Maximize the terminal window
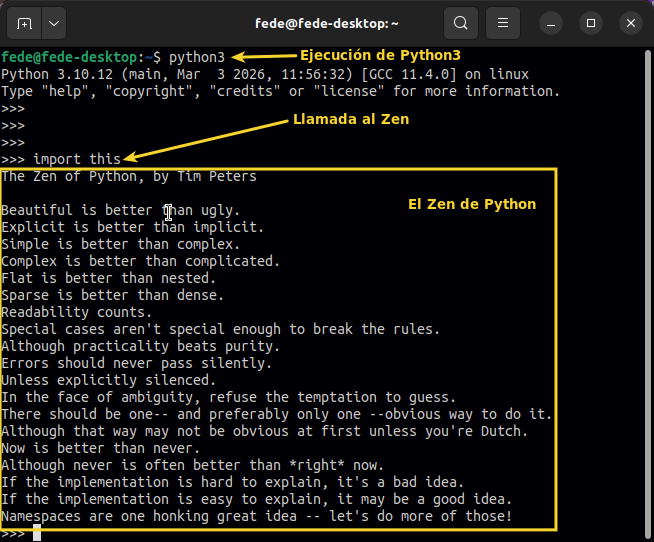The width and height of the screenshot is (654, 542). [591, 23]
